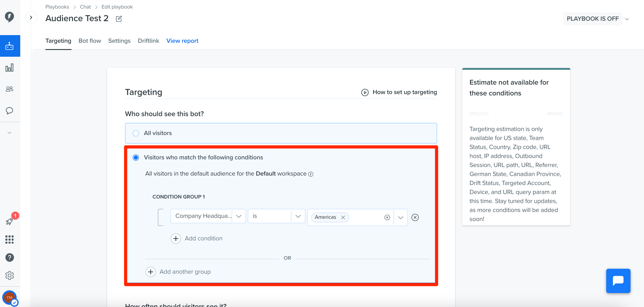Click the Drift lightning logo icon
This screenshot has width=644, height=307.
pyautogui.click(x=9, y=17)
